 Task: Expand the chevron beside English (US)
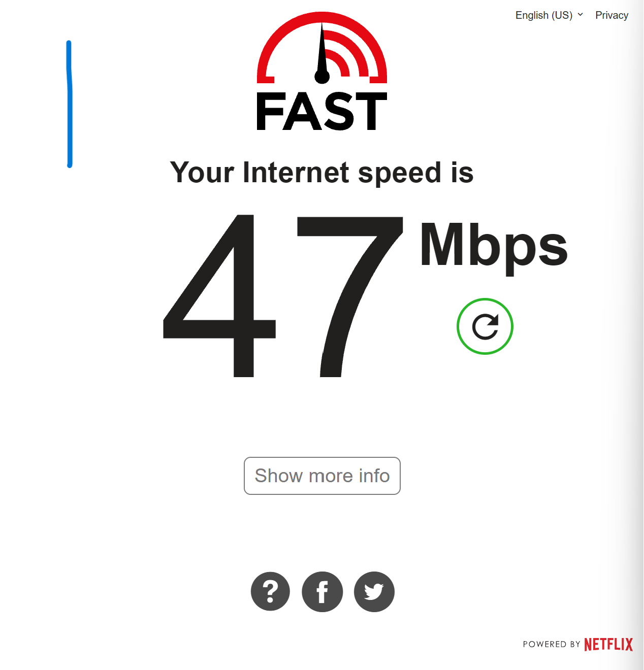point(580,15)
